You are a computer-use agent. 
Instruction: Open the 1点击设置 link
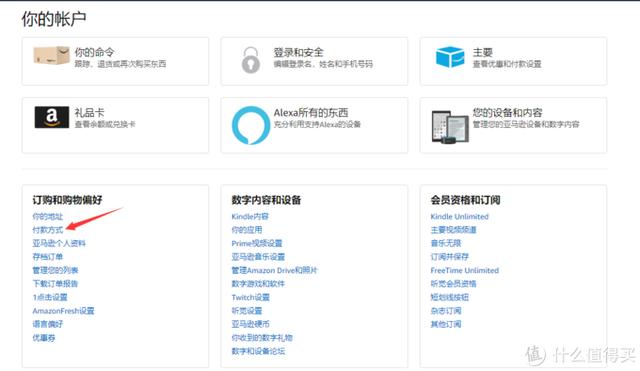(x=50, y=297)
